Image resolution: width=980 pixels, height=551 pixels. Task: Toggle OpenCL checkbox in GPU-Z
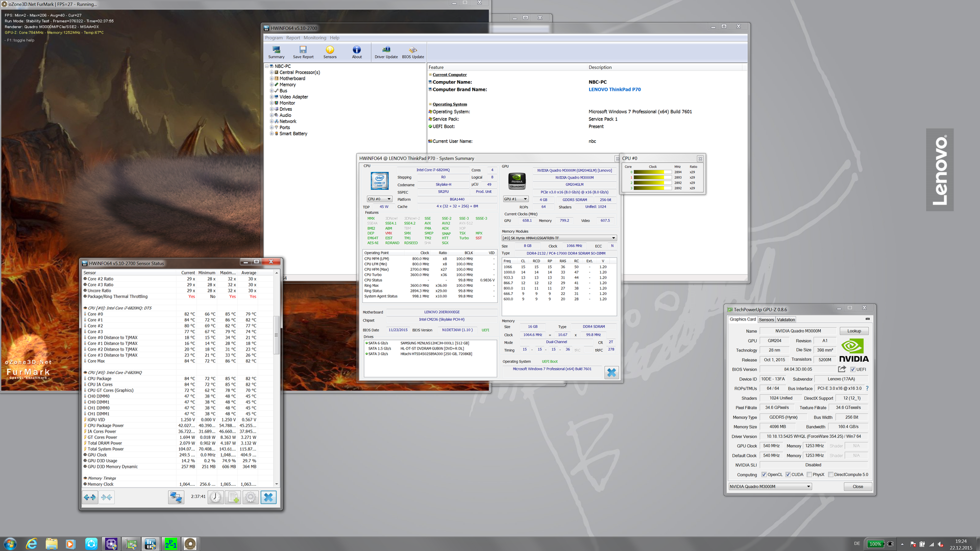(x=764, y=474)
